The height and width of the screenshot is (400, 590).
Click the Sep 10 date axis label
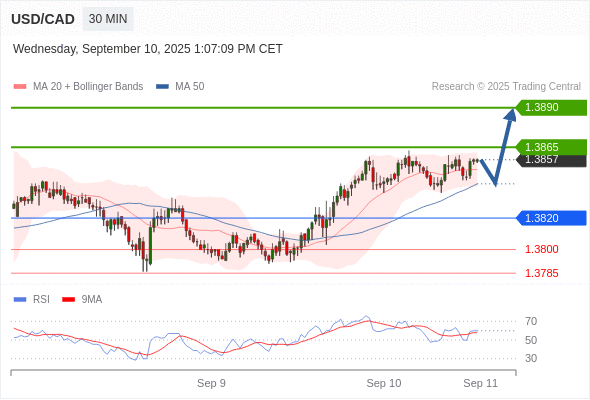[x=384, y=383]
